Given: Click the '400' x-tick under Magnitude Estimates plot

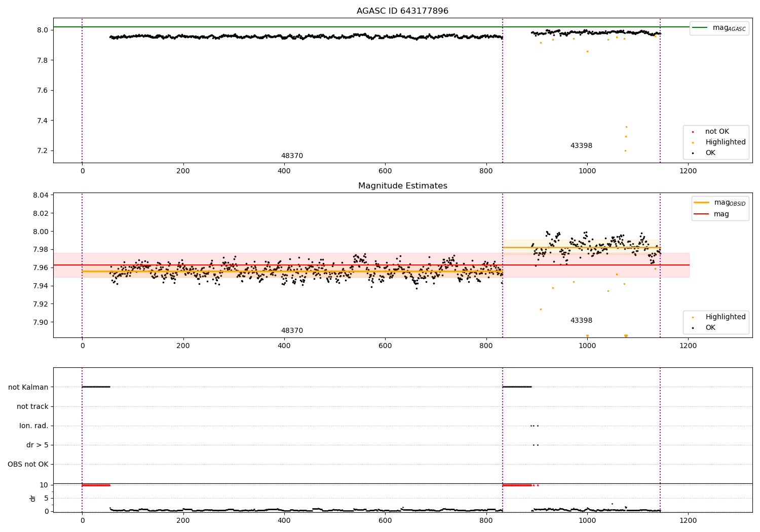Looking at the screenshot, I should [x=284, y=346].
